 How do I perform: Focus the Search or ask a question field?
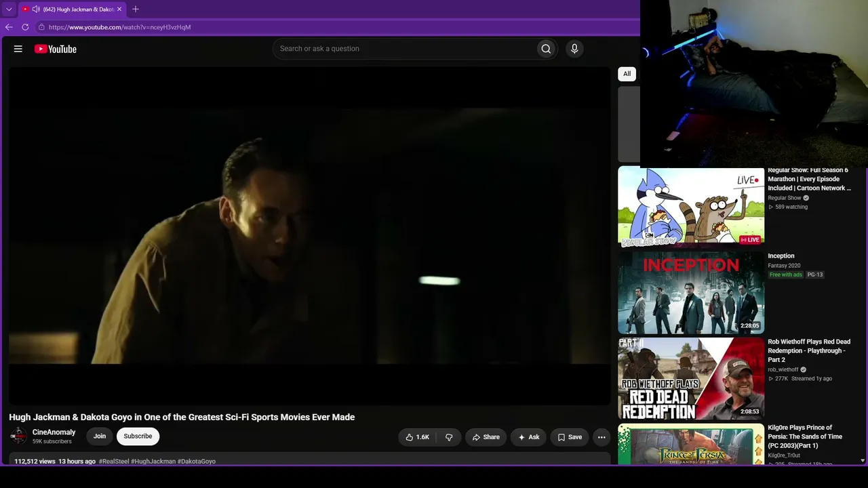coord(404,49)
